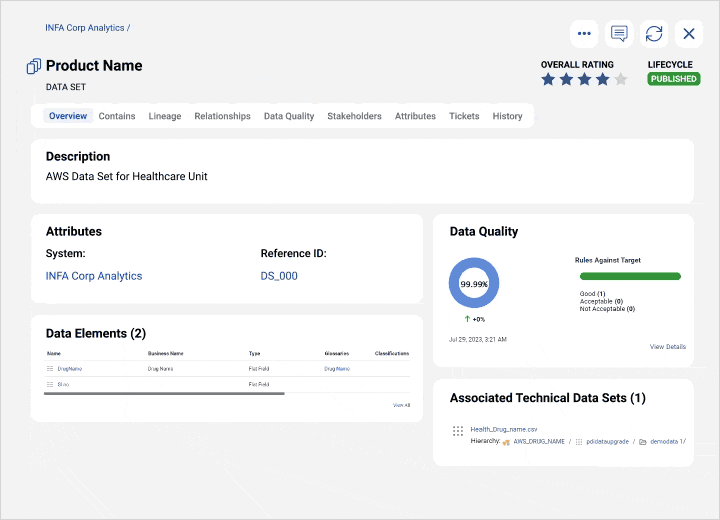Click the refresh icon

click(x=654, y=34)
